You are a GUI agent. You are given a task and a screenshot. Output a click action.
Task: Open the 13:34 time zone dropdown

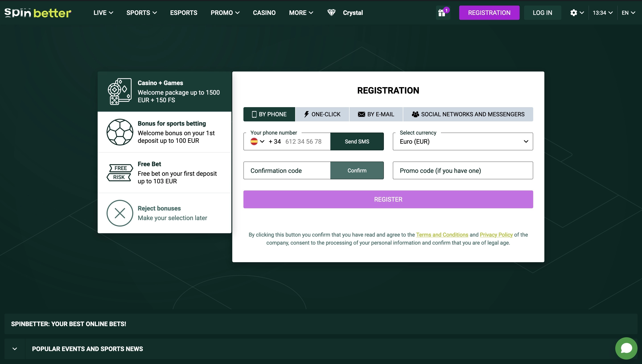coord(603,13)
